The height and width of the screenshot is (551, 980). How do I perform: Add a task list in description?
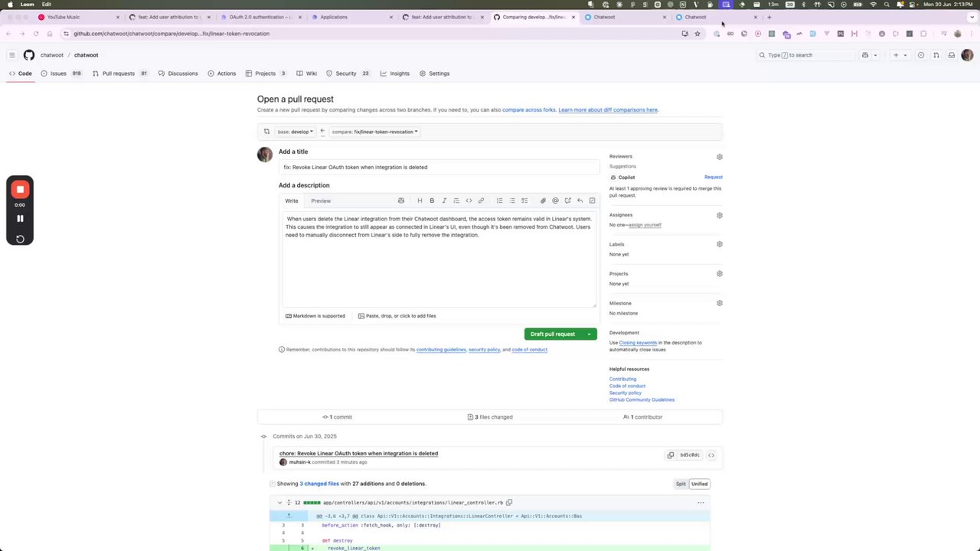[524, 201]
